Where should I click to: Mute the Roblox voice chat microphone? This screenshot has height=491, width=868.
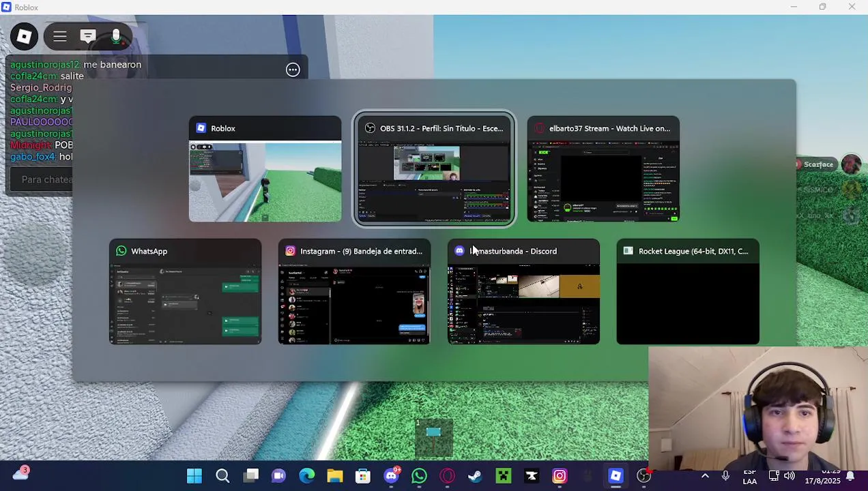[x=116, y=36]
